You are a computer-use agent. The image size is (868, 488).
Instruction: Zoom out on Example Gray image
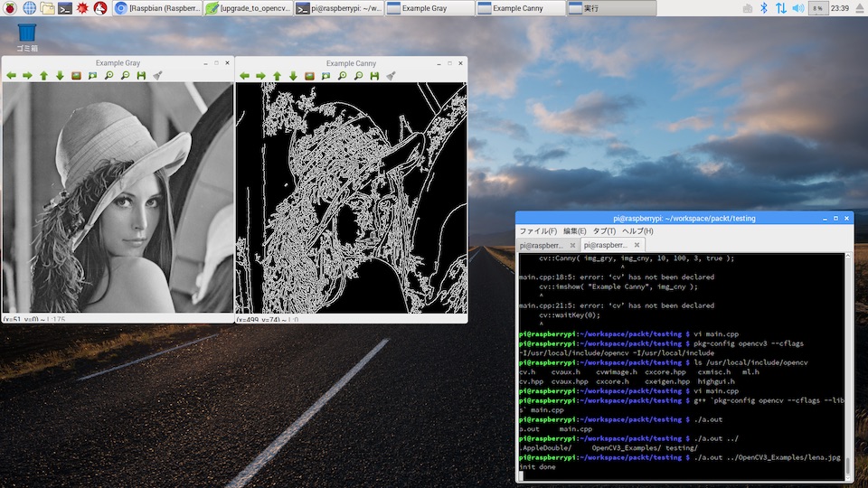tap(125, 75)
